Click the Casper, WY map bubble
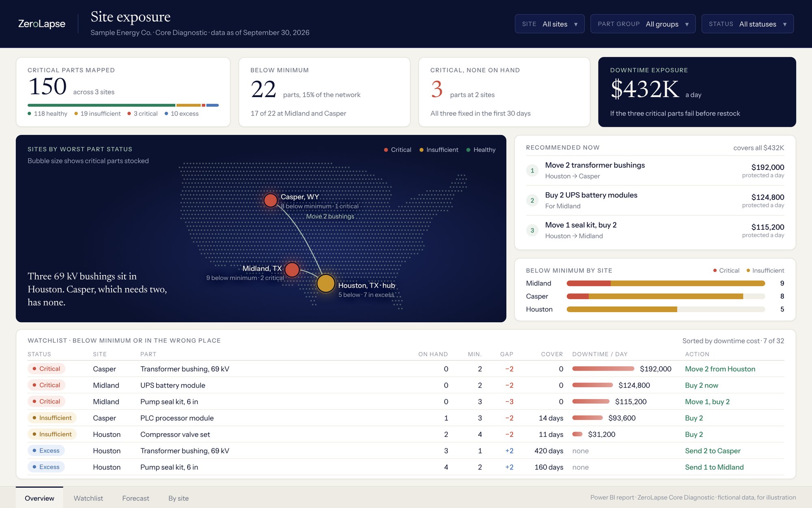The height and width of the screenshot is (508, 812). (270, 200)
